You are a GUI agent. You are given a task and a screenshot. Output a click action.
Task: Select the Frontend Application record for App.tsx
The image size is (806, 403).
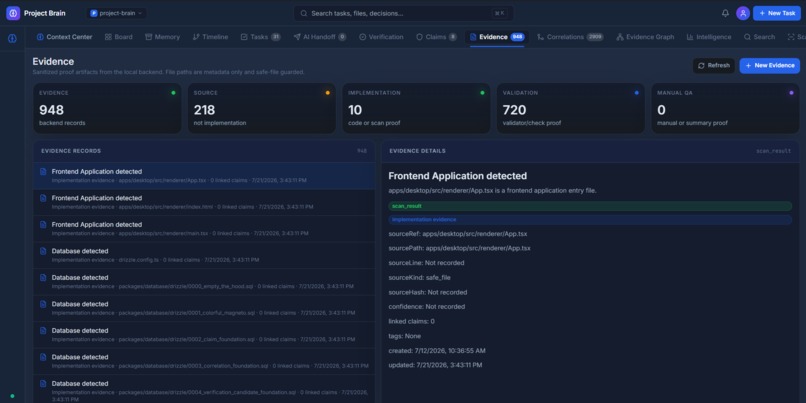point(204,176)
